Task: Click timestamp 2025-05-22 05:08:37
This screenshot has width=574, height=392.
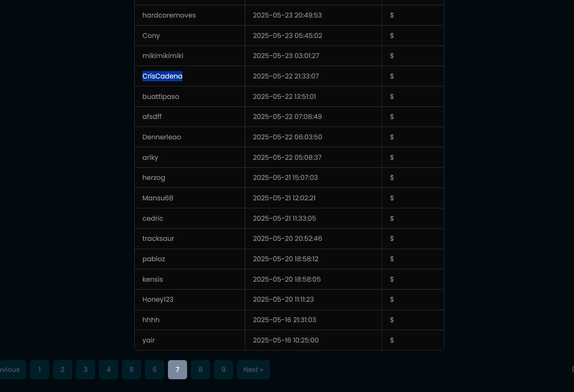Action: pyautogui.click(x=287, y=158)
